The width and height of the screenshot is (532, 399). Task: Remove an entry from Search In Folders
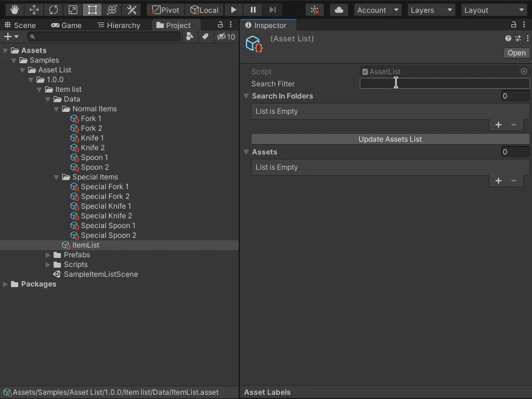[514, 125]
